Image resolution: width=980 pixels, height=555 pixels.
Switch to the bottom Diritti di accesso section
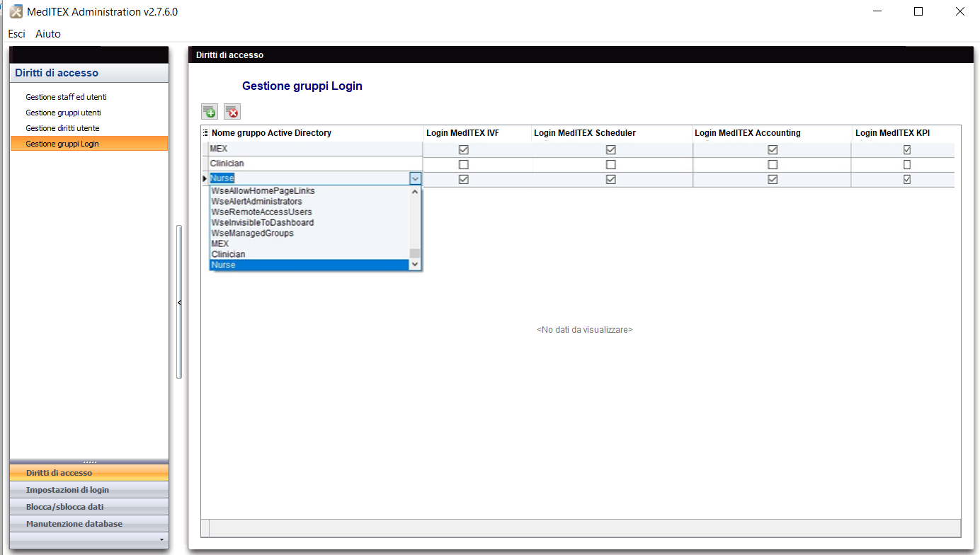pyautogui.click(x=89, y=473)
